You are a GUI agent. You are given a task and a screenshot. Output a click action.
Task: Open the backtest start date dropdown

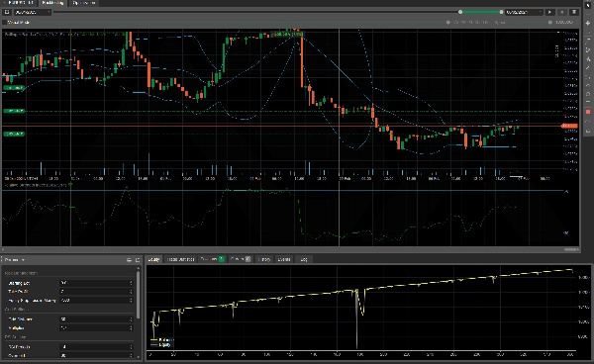[33, 12]
